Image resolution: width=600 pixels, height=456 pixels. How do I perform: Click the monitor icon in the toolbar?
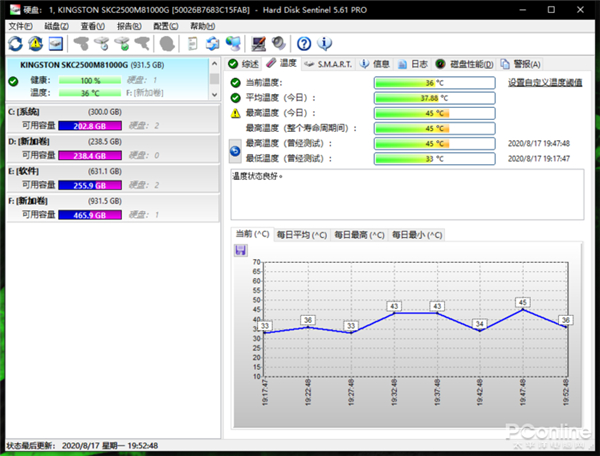(x=259, y=43)
